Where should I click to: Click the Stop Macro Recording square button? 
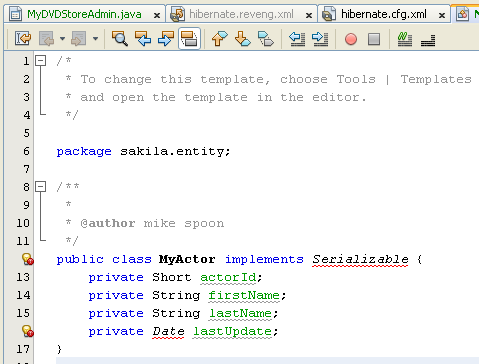tap(374, 39)
